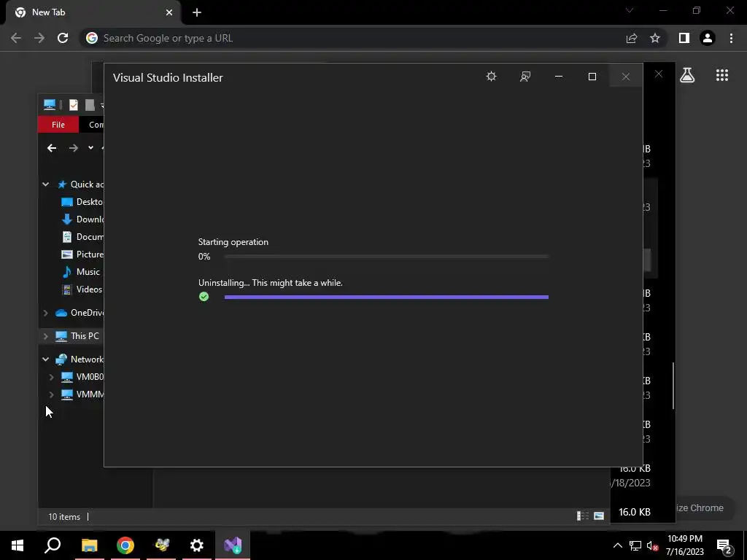Expand the VMMM network computer node
Image resolution: width=747 pixels, height=560 pixels.
(52, 394)
